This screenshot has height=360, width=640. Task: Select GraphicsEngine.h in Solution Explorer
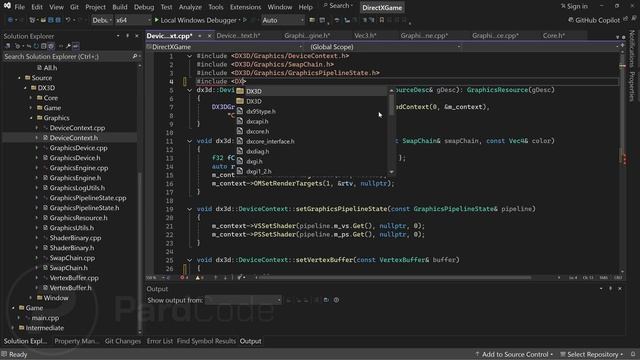[x=75, y=178]
